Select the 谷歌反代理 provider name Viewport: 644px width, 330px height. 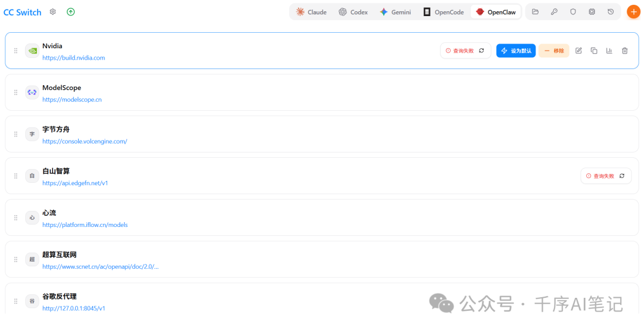60,296
